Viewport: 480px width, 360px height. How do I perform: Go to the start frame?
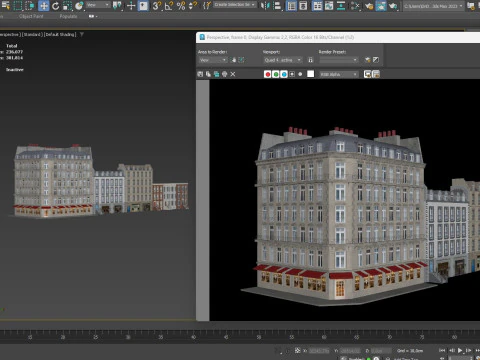point(442,350)
